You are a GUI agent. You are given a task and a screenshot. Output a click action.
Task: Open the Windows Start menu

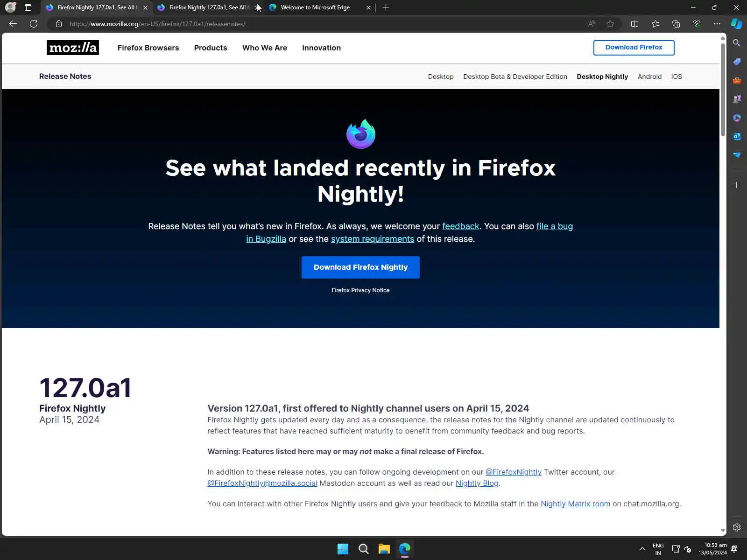pos(343,549)
